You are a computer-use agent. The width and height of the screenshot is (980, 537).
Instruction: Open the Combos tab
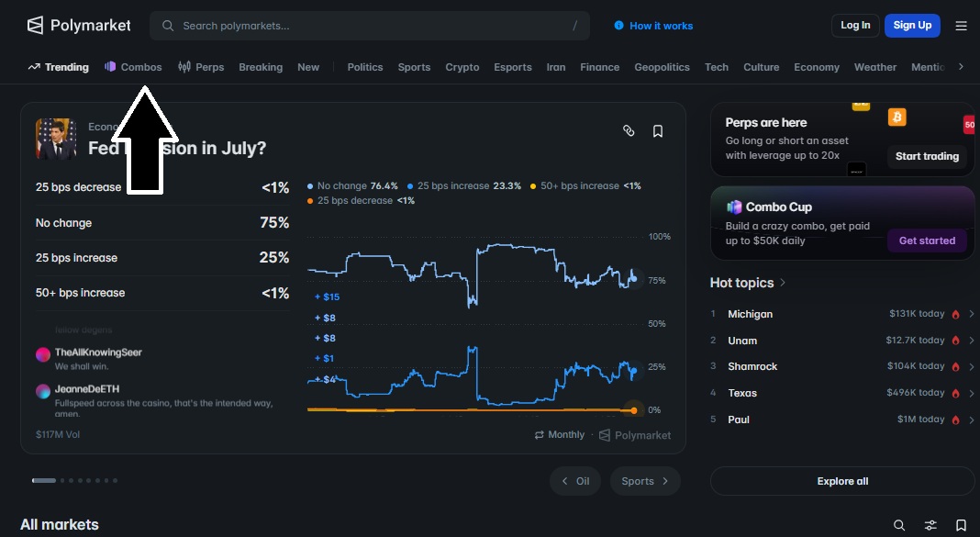(133, 67)
